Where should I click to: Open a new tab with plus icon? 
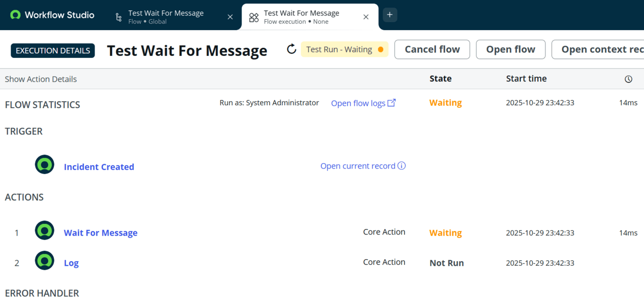point(390,15)
